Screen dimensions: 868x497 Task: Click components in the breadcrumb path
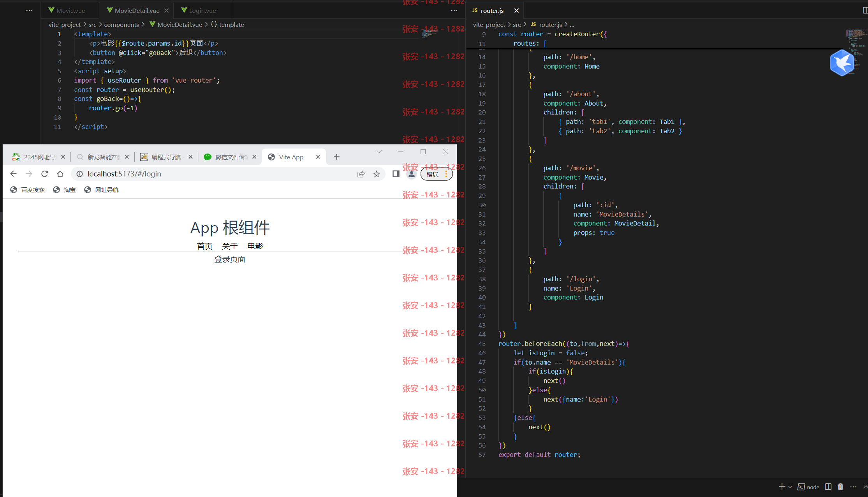coord(121,25)
